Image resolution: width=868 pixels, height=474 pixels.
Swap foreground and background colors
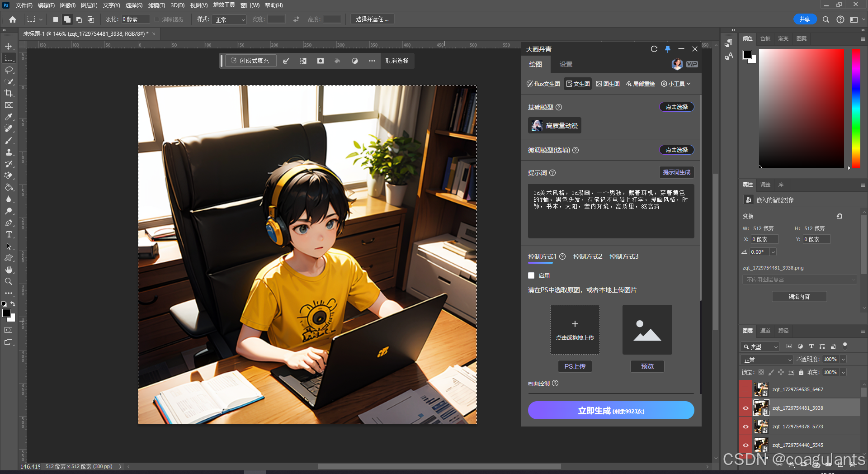[x=13, y=303]
